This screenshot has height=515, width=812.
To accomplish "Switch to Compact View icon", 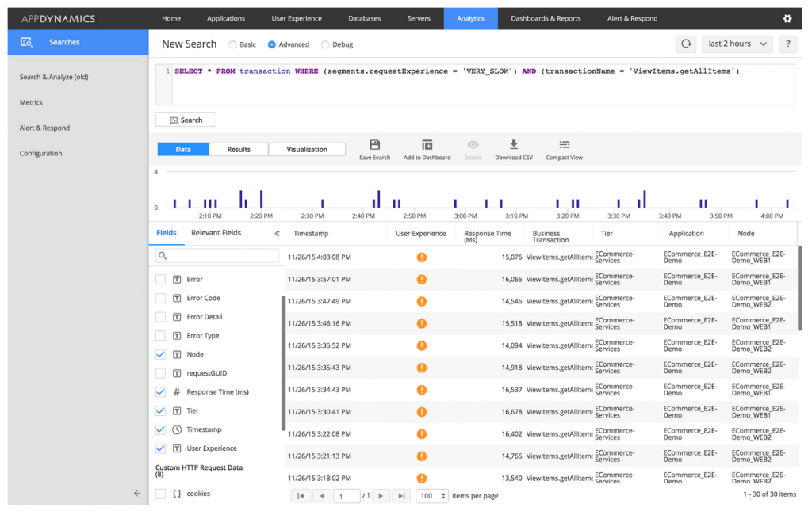I will (x=564, y=145).
